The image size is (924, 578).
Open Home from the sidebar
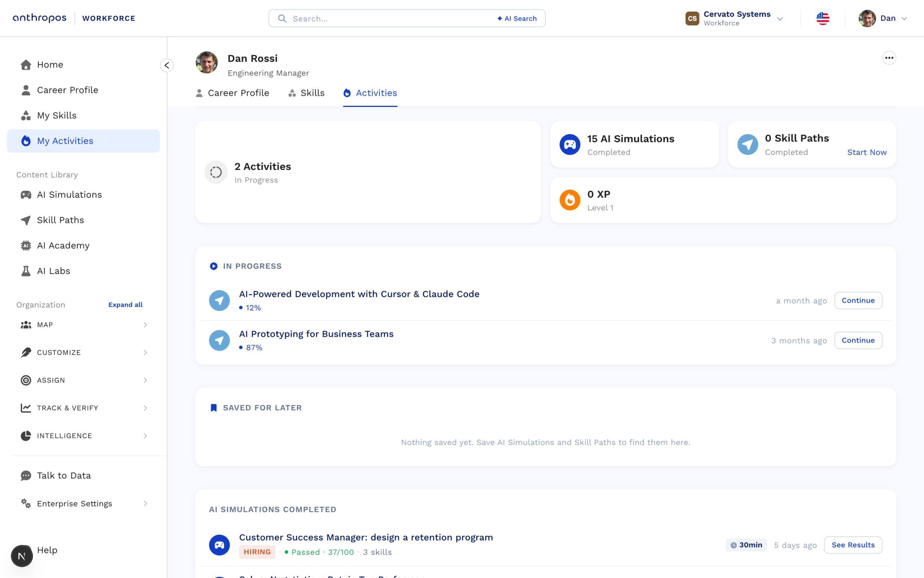tap(83, 65)
